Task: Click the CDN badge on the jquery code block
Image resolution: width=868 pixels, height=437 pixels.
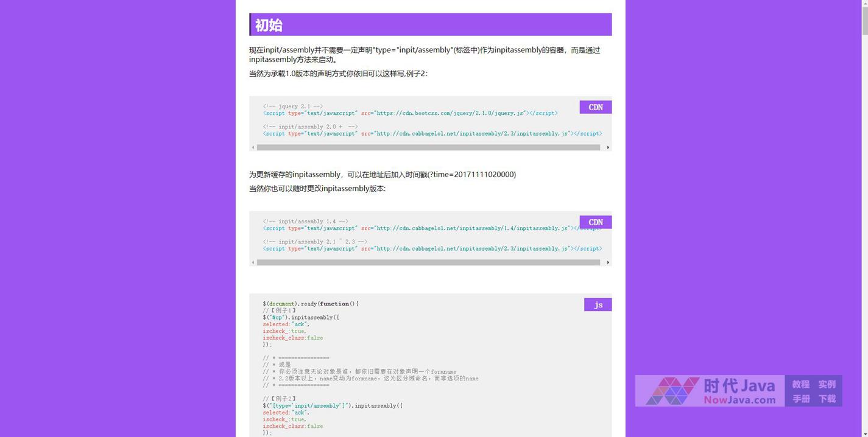Action: click(x=595, y=107)
